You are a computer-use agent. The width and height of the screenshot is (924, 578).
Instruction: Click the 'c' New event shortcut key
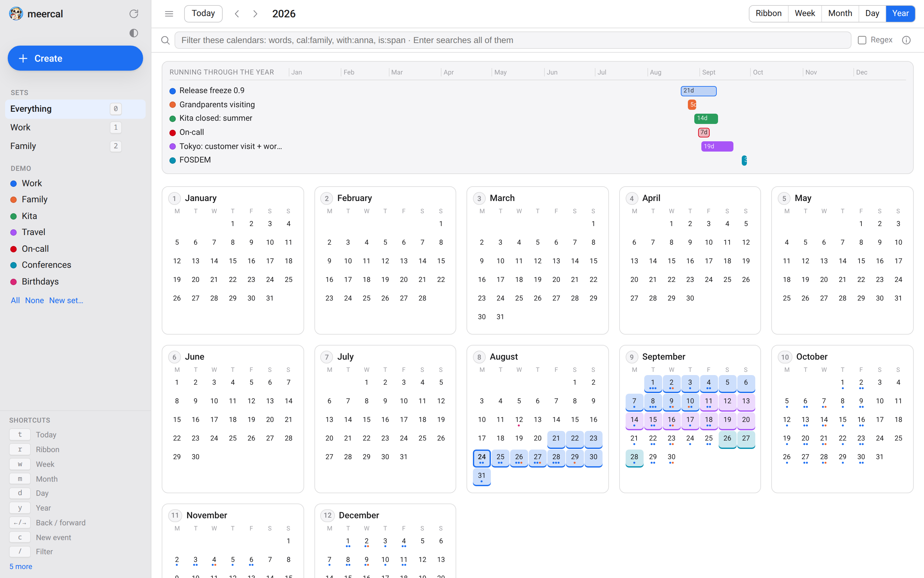pos(20,537)
